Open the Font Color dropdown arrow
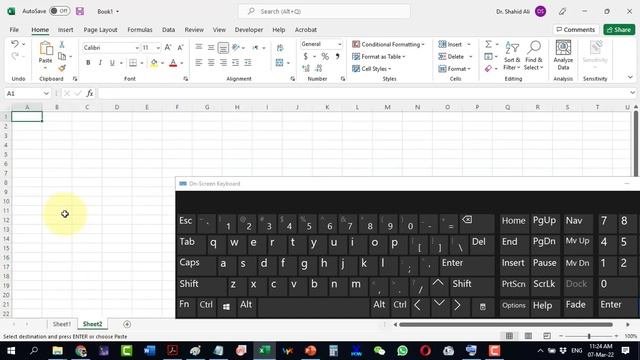 (x=182, y=63)
